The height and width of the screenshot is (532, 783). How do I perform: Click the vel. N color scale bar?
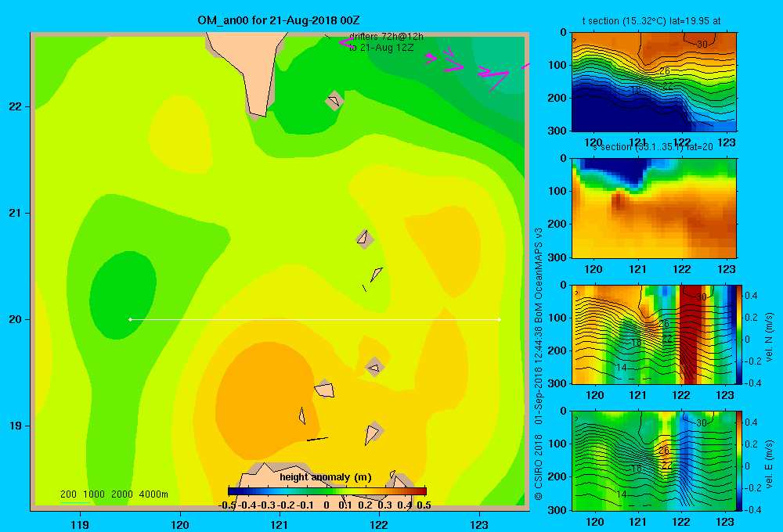click(x=740, y=334)
